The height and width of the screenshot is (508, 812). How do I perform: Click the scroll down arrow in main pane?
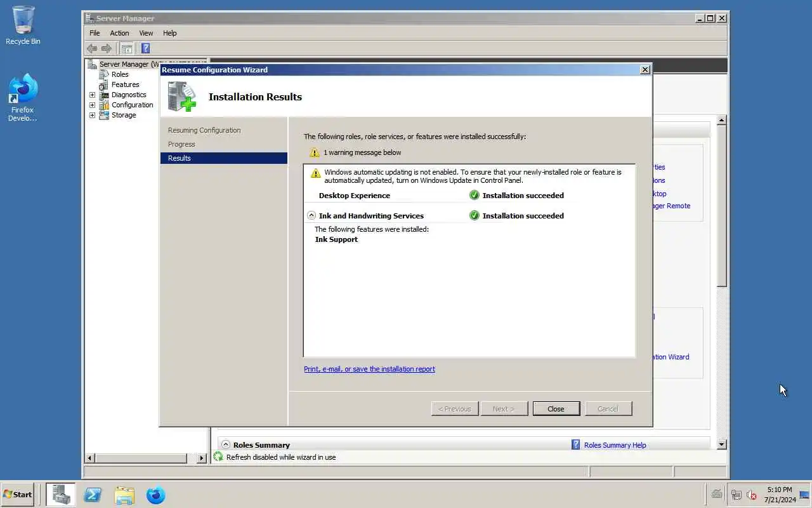721,444
